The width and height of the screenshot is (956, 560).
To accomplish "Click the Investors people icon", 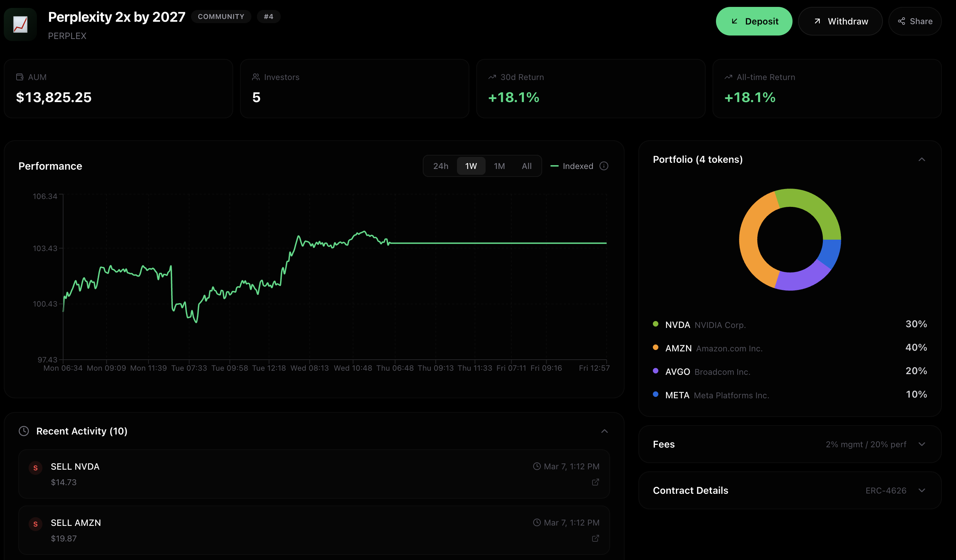I will (256, 77).
